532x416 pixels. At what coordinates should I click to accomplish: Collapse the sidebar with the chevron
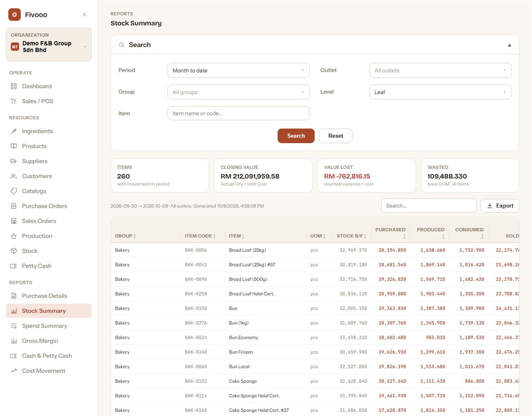coord(84,15)
